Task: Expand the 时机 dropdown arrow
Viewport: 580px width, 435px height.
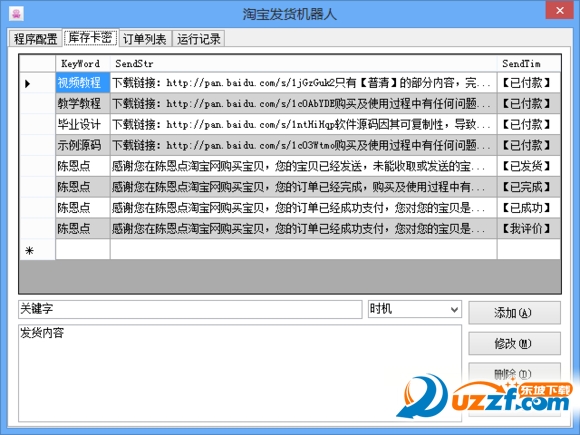Action: coord(455,309)
